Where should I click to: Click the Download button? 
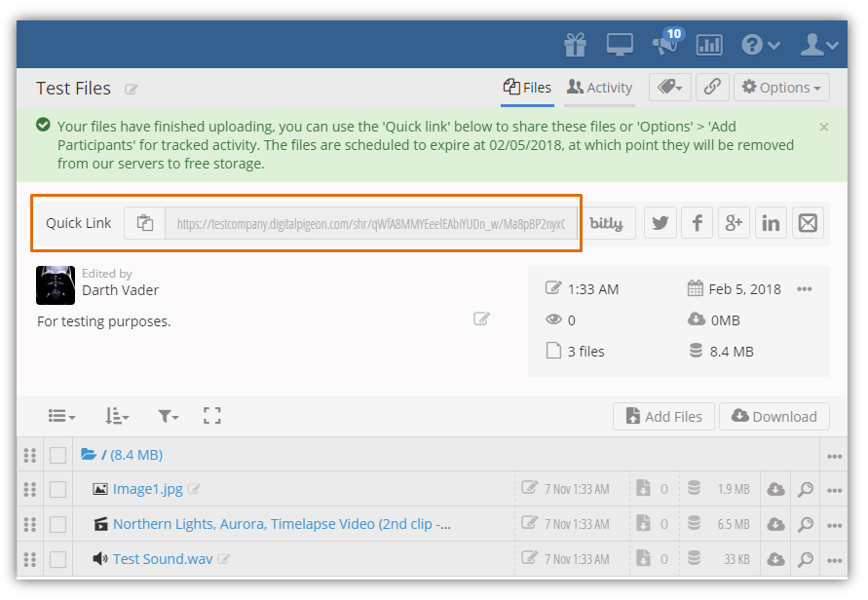774,416
